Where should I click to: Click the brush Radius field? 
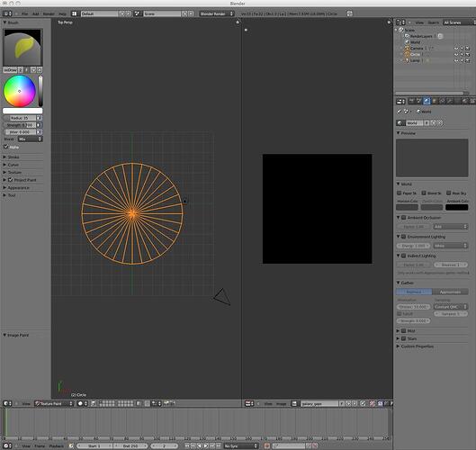(20, 118)
